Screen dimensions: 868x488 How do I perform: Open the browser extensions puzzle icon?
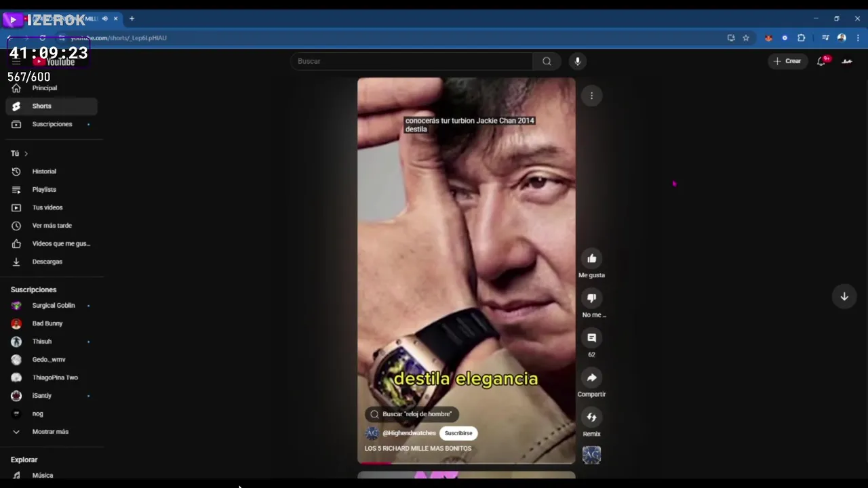801,38
